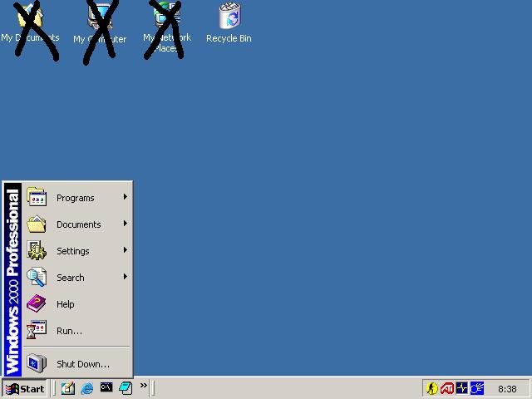Open the Documents submenu in Start menu

pyautogui.click(x=77, y=224)
